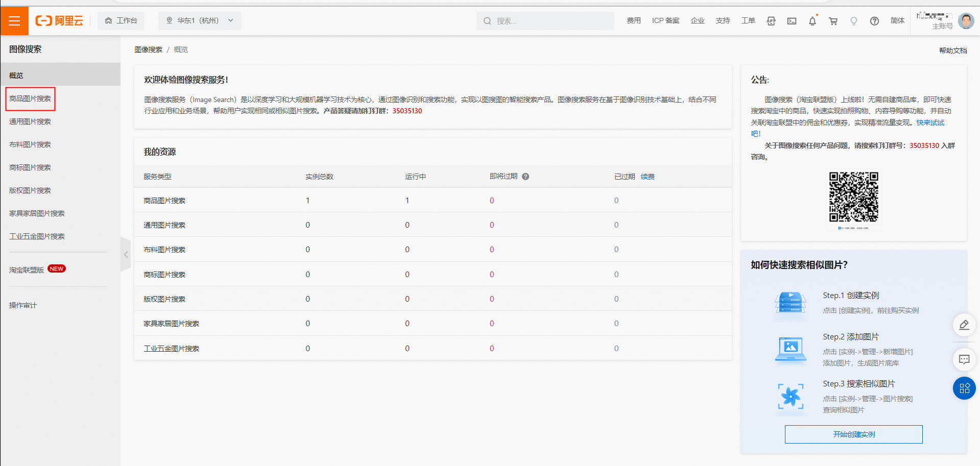Viewport: 980px width, 466px height.
Task: Click 商标图片搜索 row in resources table
Action: click(433, 275)
